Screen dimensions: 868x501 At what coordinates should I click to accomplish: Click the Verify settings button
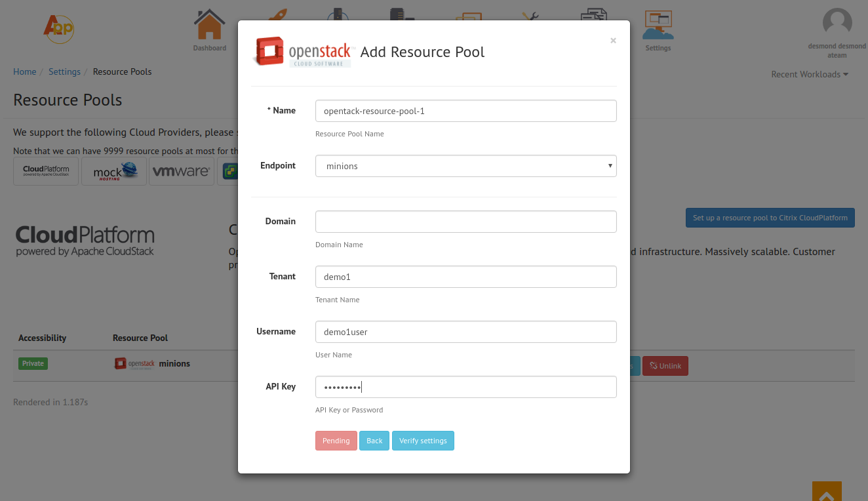(423, 441)
